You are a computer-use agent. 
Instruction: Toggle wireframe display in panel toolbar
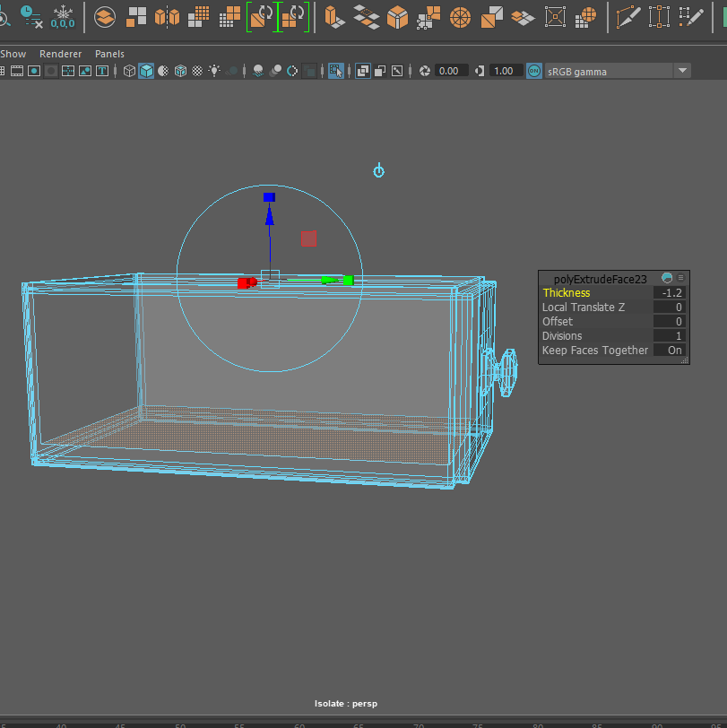pyautogui.click(x=129, y=71)
